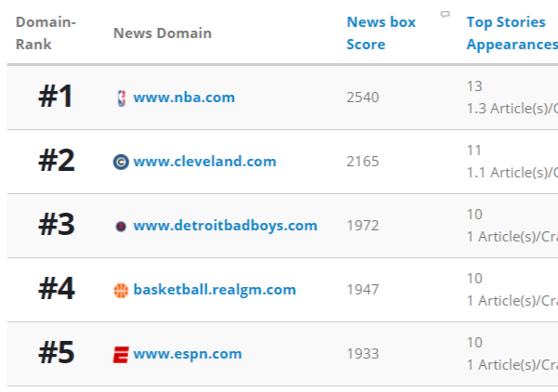
Task: Click the Detroit Bad Boys favicon
Action: coord(120,226)
